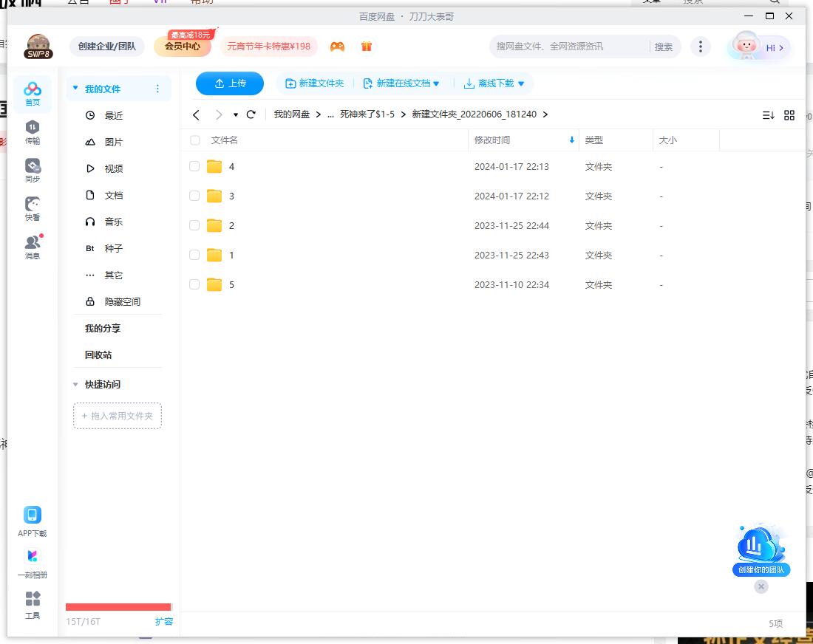Open 回收站 in the sidebar
The height and width of the screenshot is (644, 813).
point(98,355)
